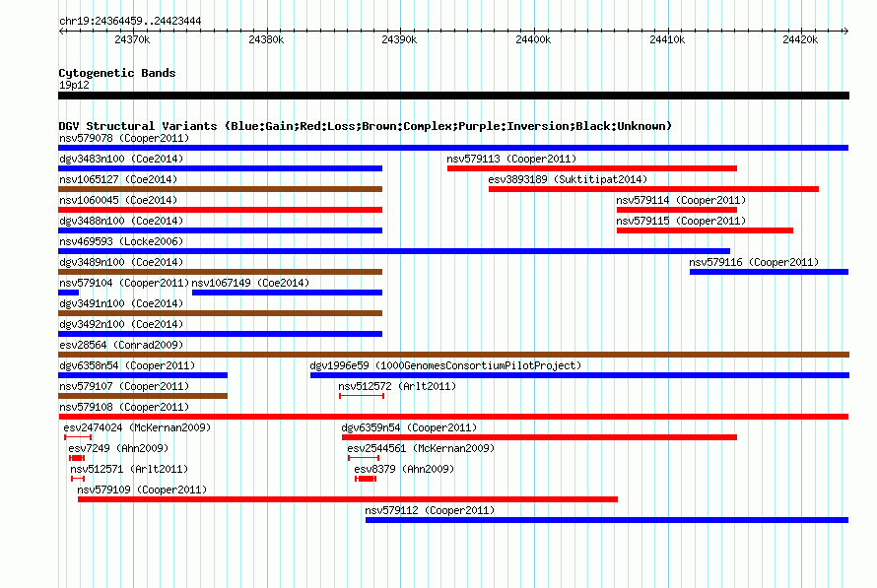Click the nsv579113 (Cooper2011) label

(x=511, y=159)
